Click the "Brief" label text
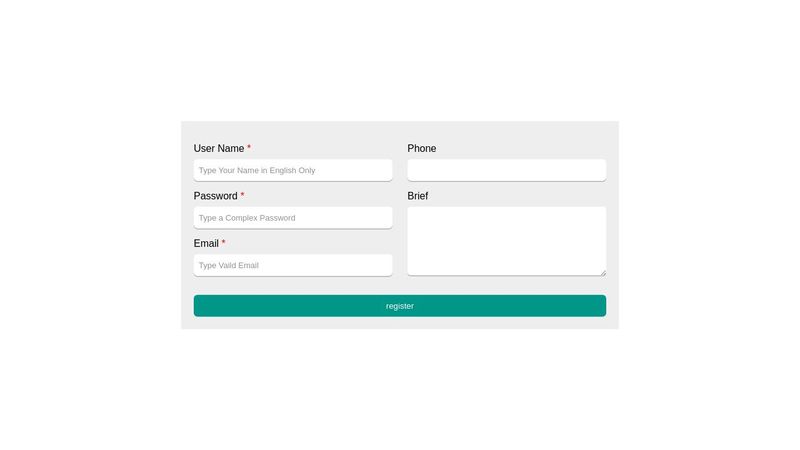The image size is (800, 450). [x=417, y=196]
